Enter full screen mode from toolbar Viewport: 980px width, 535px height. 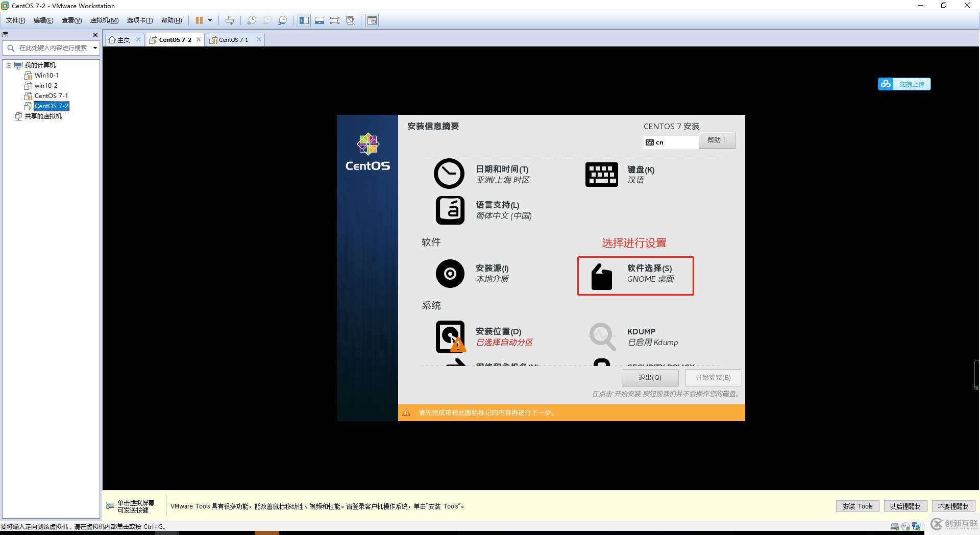pos(335,20)
